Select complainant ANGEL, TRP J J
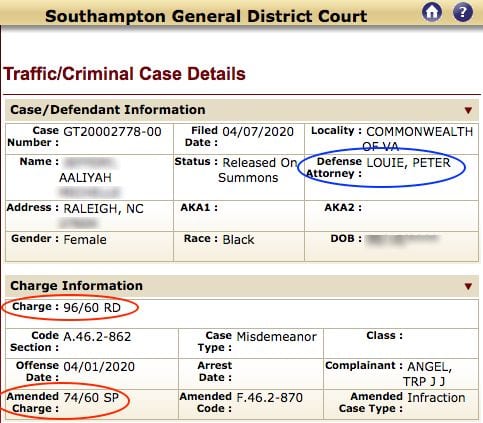Screen dimensions: 483x423 pos(427,374)
